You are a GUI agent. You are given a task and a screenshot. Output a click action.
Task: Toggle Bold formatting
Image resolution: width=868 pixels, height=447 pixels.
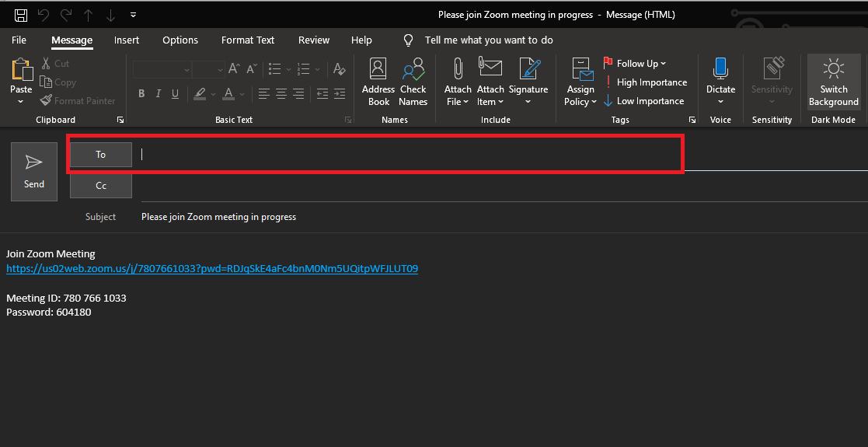(x=141, y=93)
